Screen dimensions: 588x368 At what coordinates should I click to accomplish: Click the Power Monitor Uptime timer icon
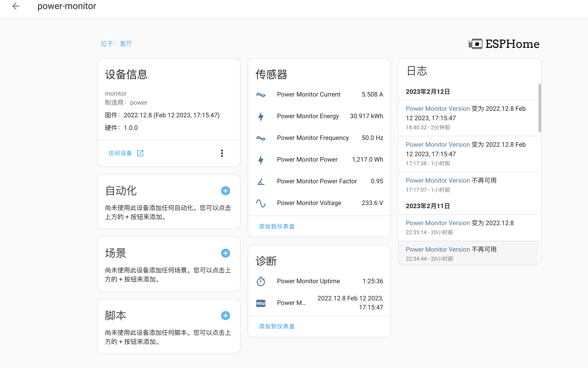click(x=261, y=281)
